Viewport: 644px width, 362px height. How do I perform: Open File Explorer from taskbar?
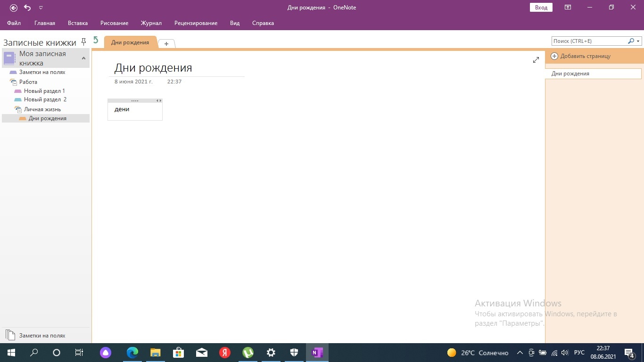(156, 353)
